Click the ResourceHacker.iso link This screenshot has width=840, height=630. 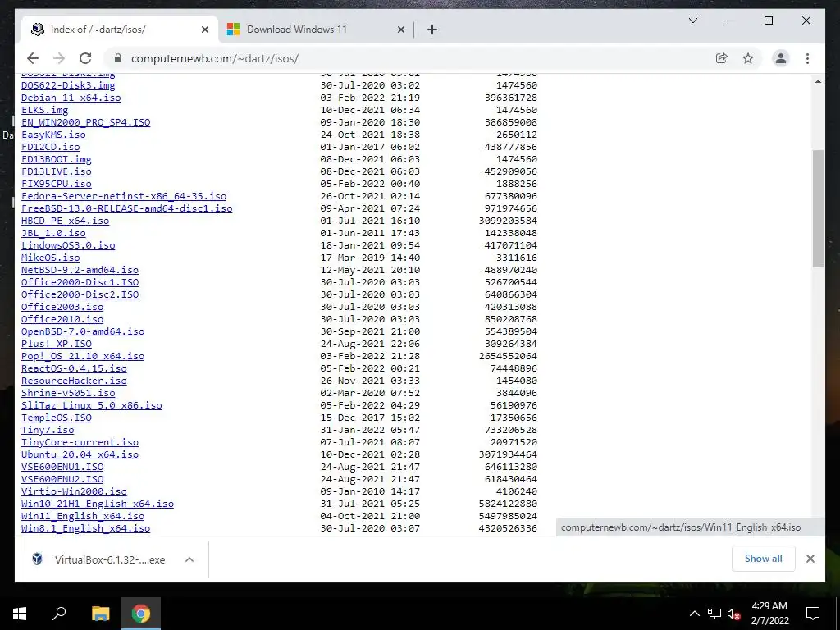(74, 381)
